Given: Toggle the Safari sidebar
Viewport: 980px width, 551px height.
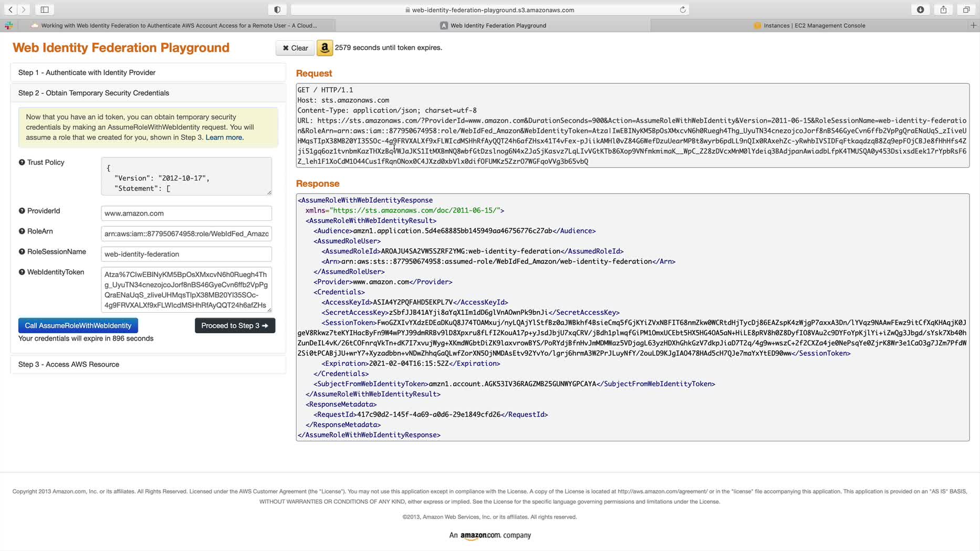Looking at the screenshot, I should click(45, 9).
